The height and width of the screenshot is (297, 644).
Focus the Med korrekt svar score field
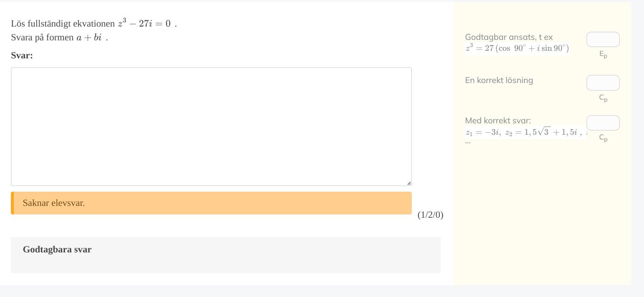(603, 123)
